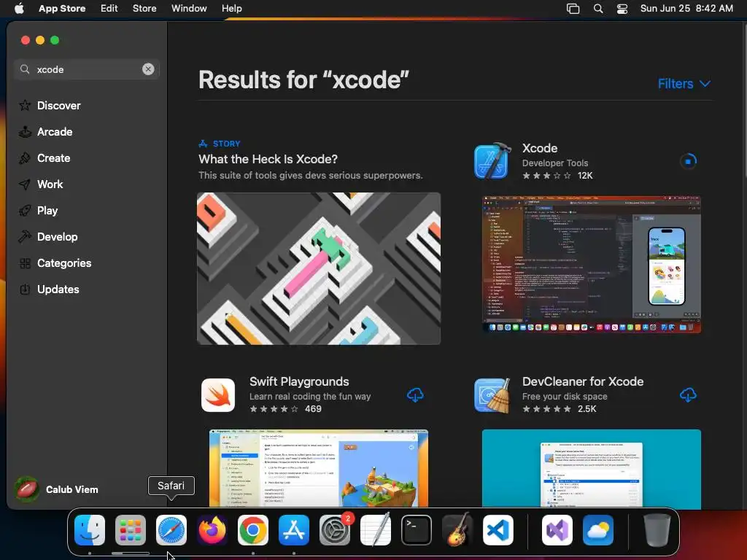Select the Play category
Viewport: 747px width, 560px height.
38,211
